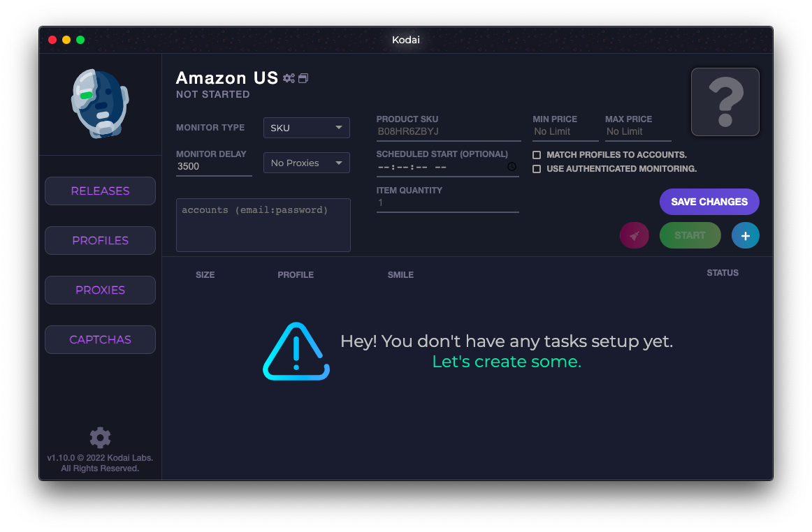Viewport: 812px width, 532px height.
Task: Minimize the Kodai window with yellow button
Action: [x=66, y=40]
